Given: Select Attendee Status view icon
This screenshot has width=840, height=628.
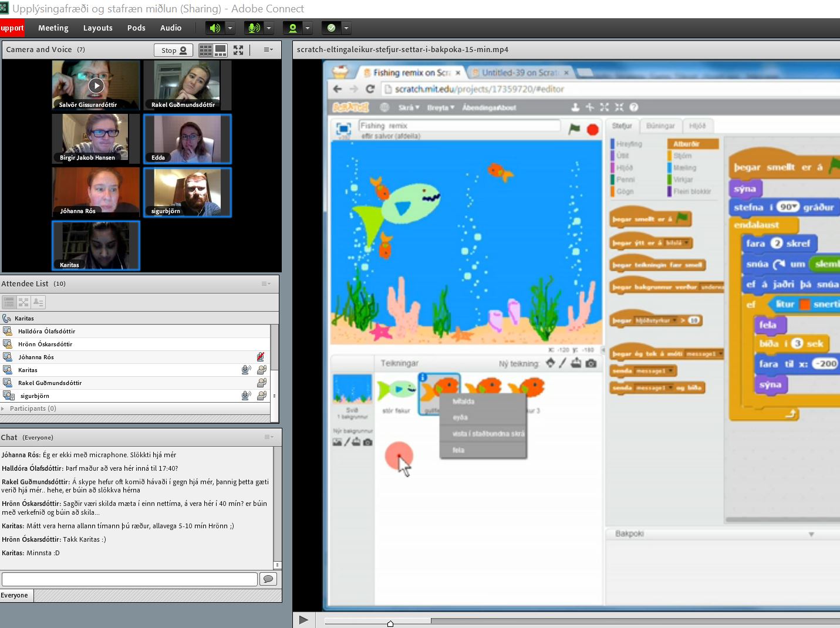Looking at the screenshot, I should point(38,302).
